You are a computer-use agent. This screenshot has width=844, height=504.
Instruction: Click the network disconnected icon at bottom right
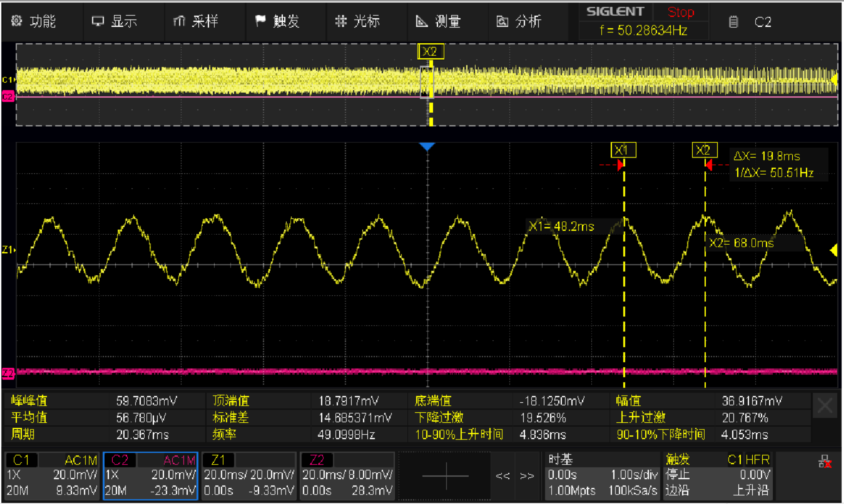[824, 462]
